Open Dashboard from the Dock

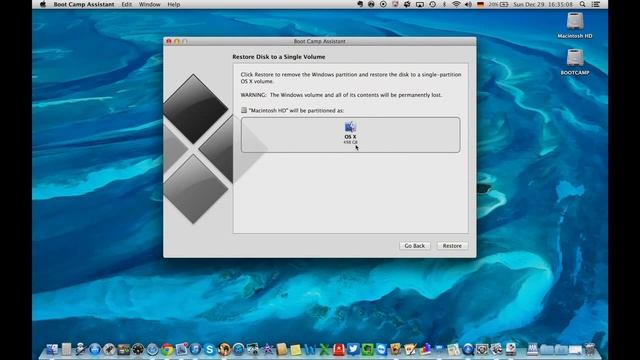(138, 349)
